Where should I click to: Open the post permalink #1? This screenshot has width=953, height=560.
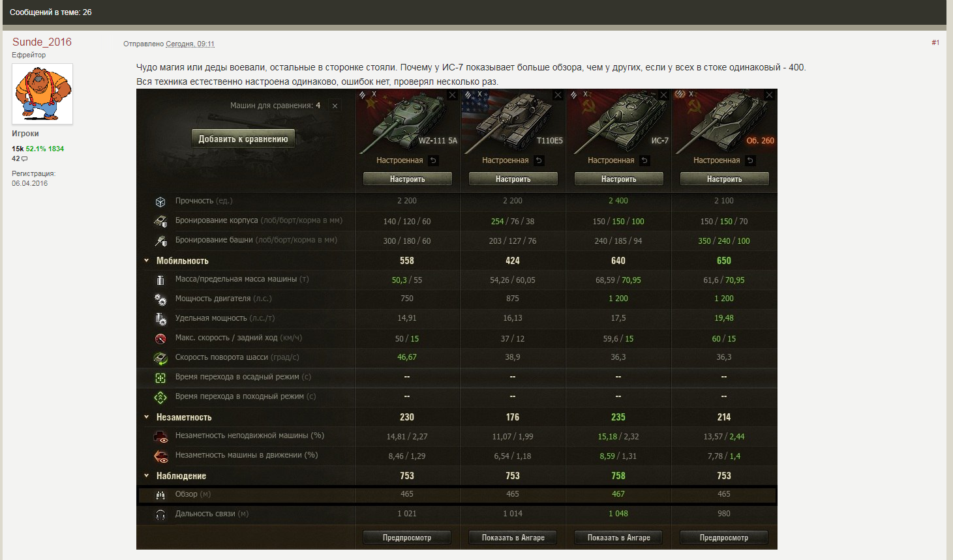[935, 43]
